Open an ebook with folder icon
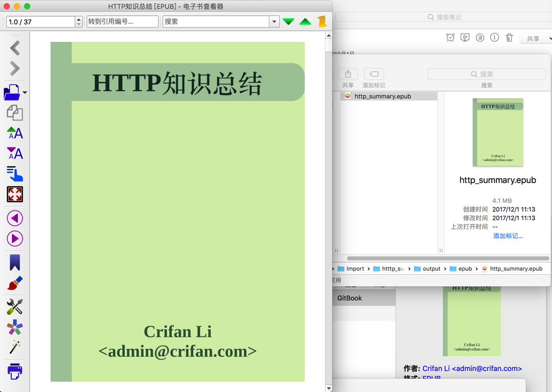Viewport: 552px width, 392px height. 12,92
